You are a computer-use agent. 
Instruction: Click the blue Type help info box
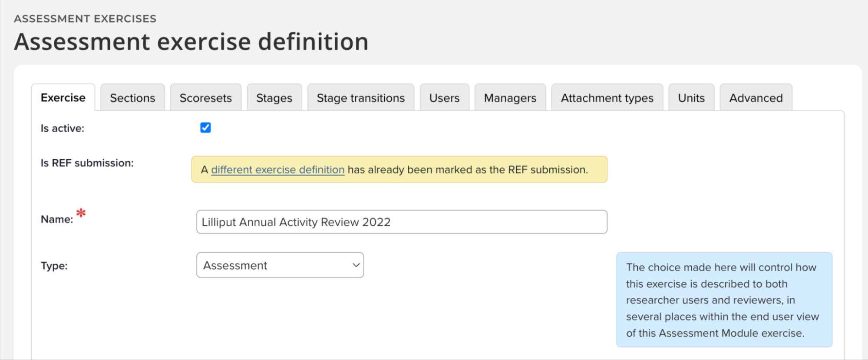pyautogui.click(x=724, y=300)
